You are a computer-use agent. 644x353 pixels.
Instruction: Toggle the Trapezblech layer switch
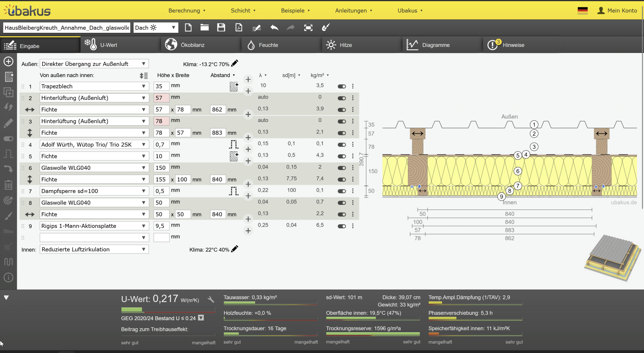(342, 86)
